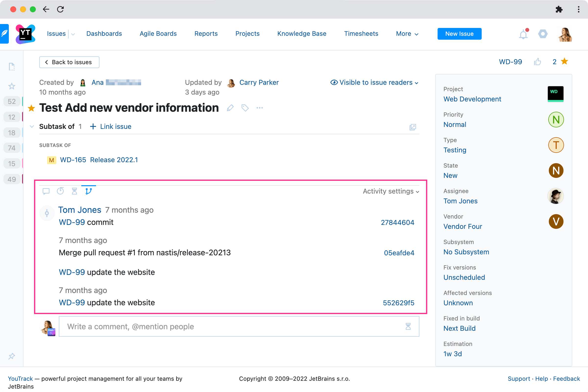This screenshot has height=392, width=588.
Task: Add a tag using the tag icon
Action: point(245,108)
